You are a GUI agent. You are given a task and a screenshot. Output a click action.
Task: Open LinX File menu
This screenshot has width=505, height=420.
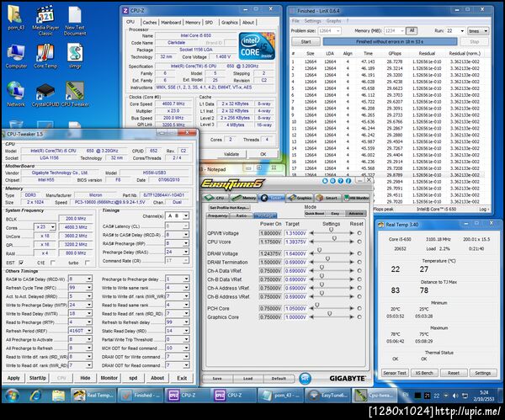coord(295,20)
